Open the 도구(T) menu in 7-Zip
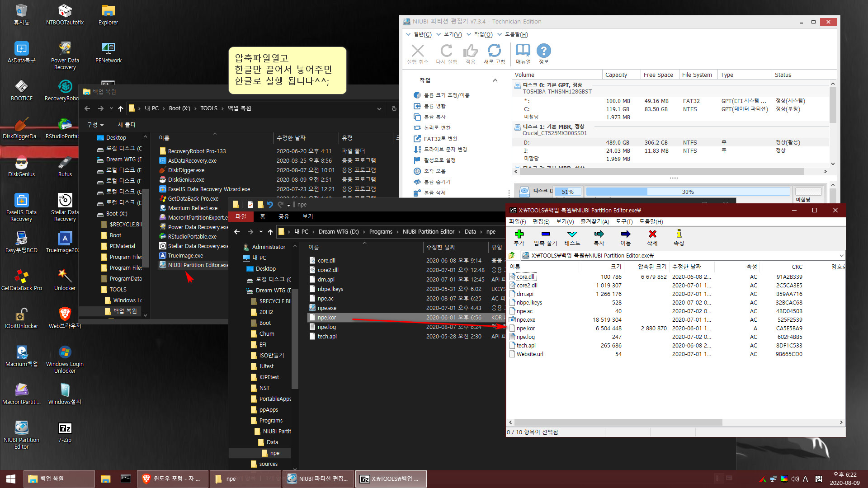The image size is (868, 488). (x=624, y=221)
